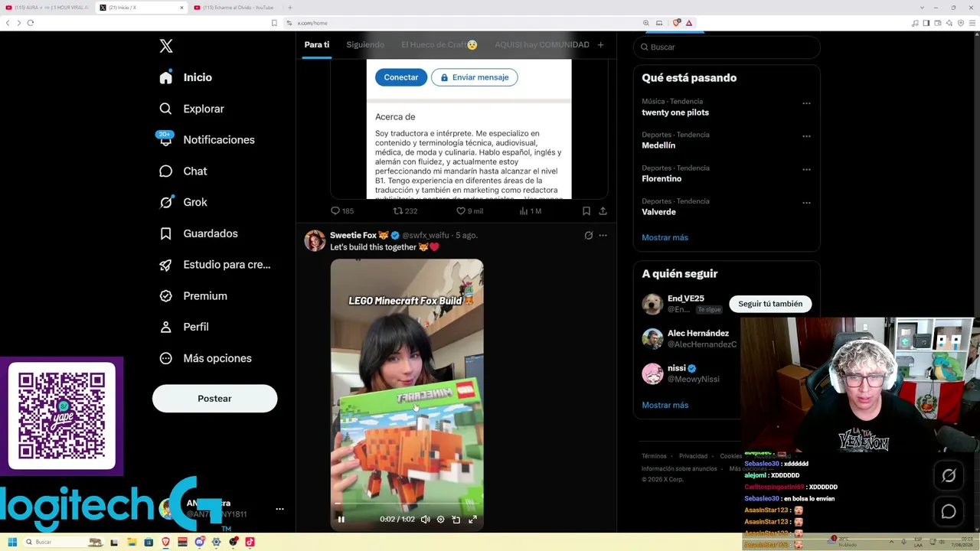
Task: Open a new browser tab
Action: pos(289,8)
